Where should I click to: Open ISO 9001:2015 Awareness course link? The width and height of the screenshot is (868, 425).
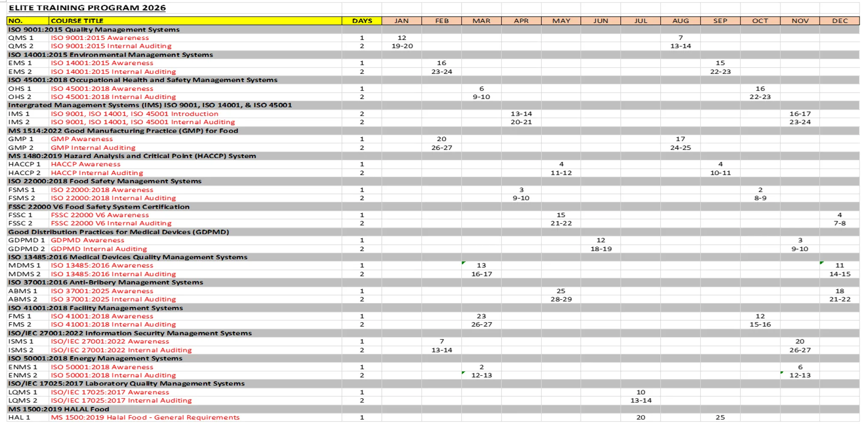point(100,38)
